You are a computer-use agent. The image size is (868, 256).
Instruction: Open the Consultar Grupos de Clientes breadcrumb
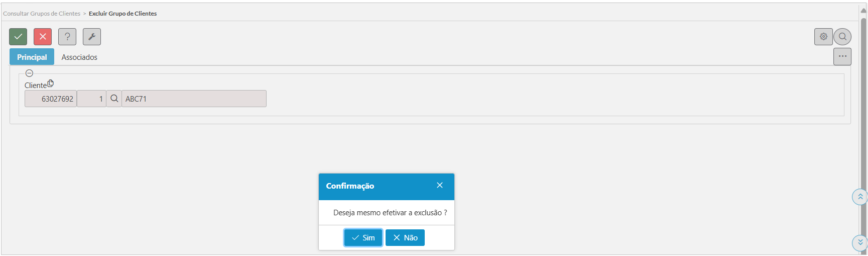point(42,14)
